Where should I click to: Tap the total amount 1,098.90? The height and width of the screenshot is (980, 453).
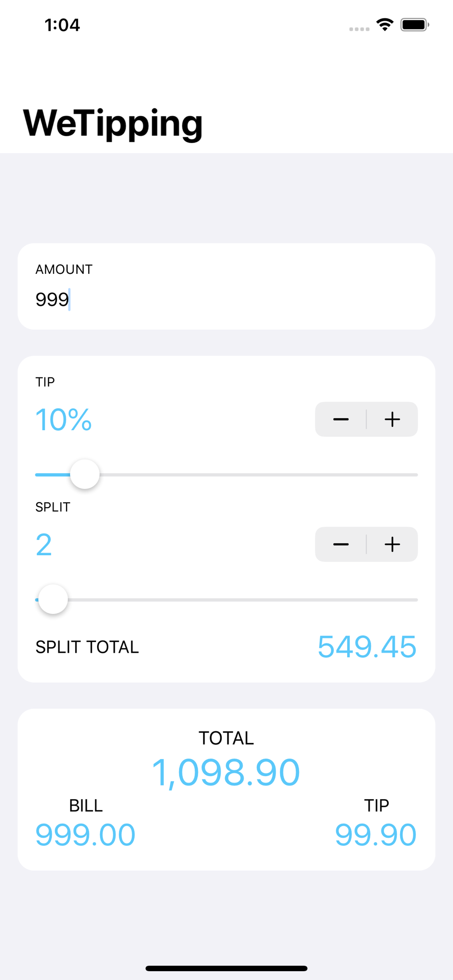pos(226,773)
